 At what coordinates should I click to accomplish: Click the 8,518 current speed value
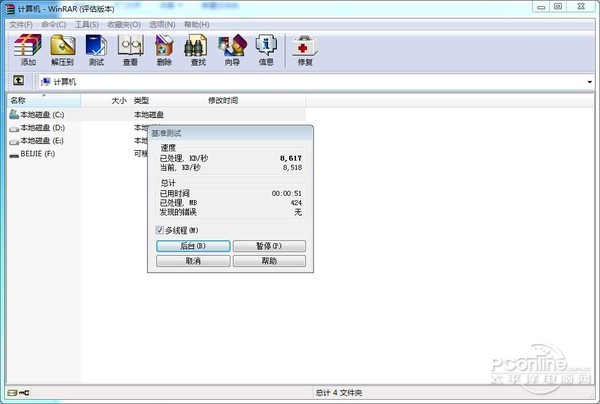tap(292, 168)
